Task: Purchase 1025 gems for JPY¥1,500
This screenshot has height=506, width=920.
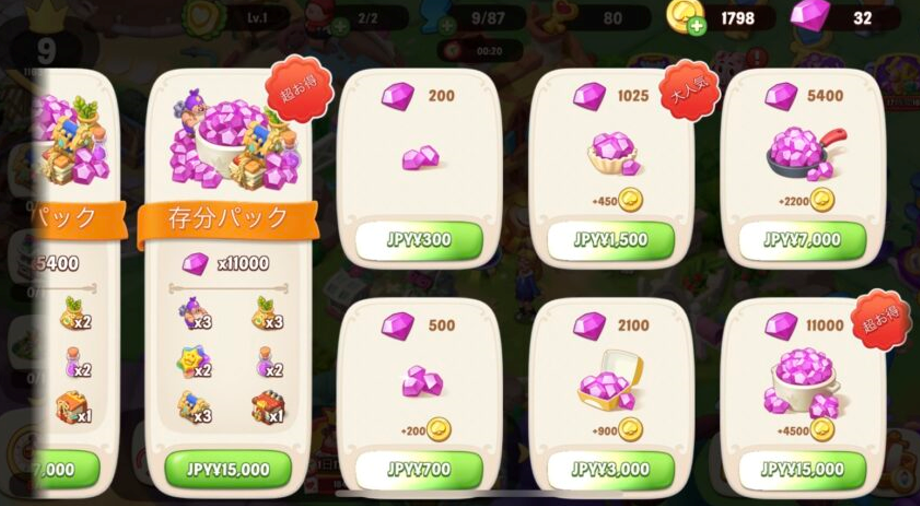Action: click(611, 240)
